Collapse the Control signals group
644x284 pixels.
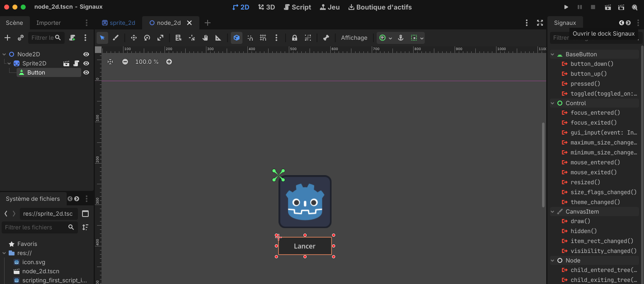pos(552,103)
